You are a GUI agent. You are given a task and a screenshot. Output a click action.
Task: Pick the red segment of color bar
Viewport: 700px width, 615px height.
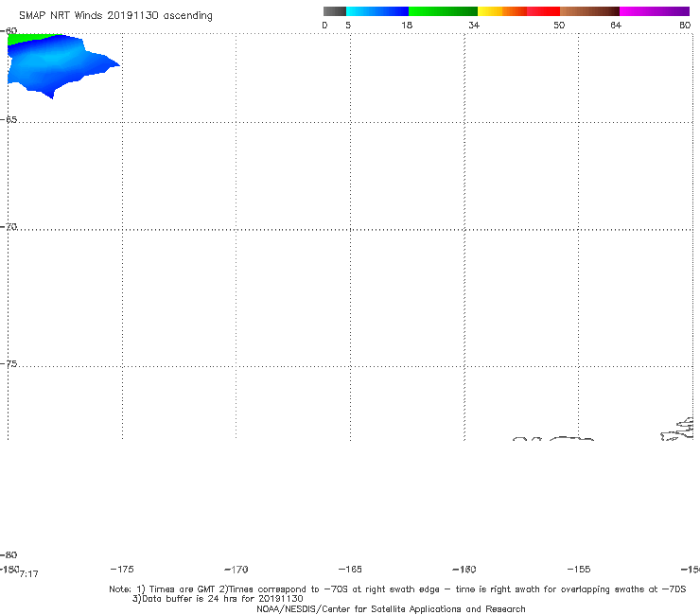pos(543,11)
